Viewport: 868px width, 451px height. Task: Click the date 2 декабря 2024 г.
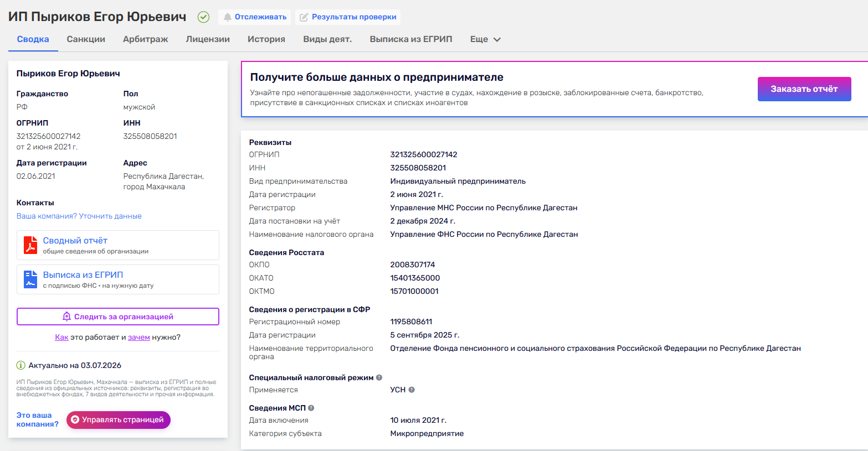coord(423,221)
